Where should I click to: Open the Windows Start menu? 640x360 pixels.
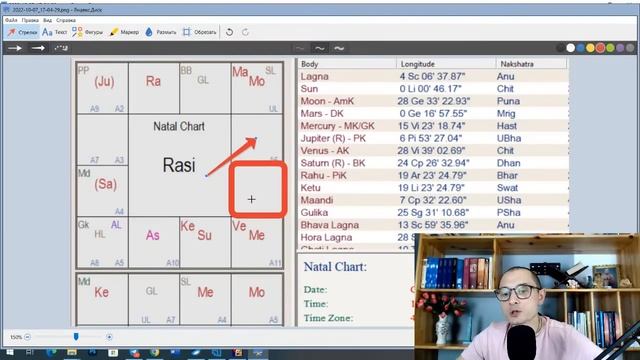click(x=9, y=352)
